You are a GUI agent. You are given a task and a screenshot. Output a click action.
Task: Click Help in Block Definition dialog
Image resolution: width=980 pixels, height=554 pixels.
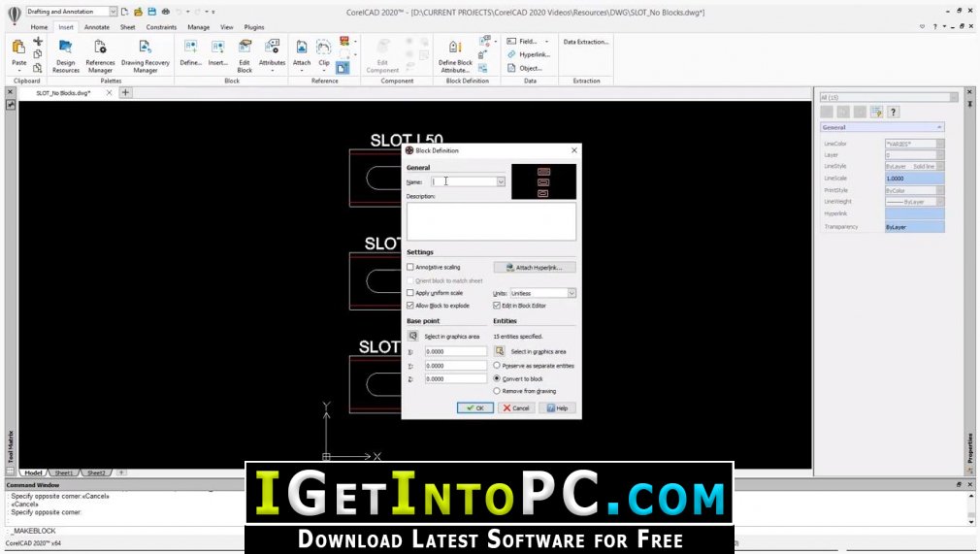tap(557, 407)
